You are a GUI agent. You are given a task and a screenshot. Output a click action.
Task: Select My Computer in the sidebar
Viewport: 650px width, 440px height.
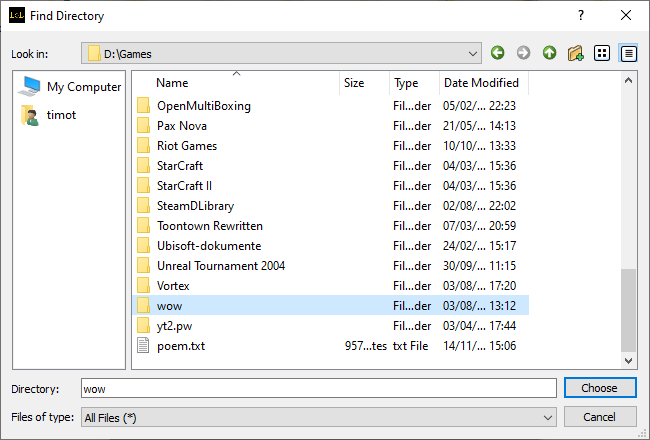(69, 86)
